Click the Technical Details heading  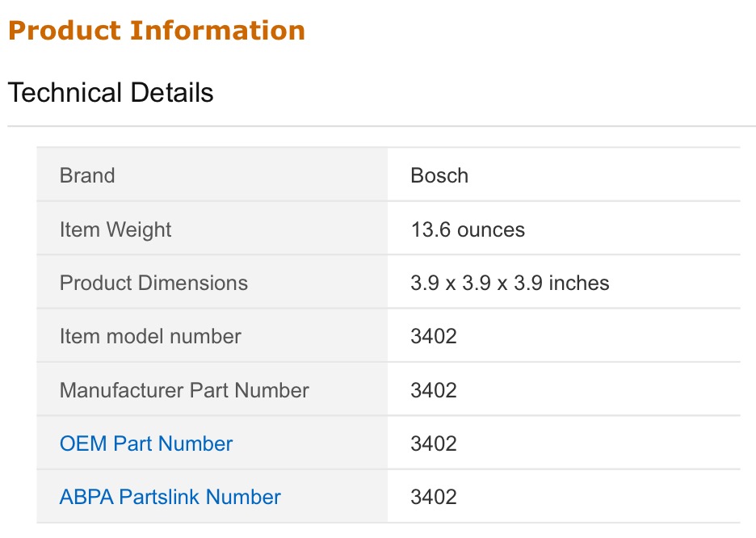pyautogui.click(x=111, y=93)
